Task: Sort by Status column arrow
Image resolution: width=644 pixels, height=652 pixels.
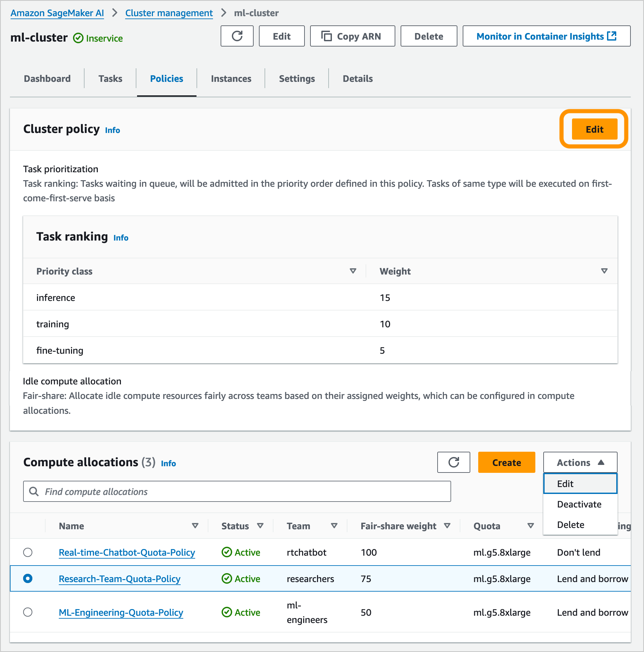Action: click(260, 526)
